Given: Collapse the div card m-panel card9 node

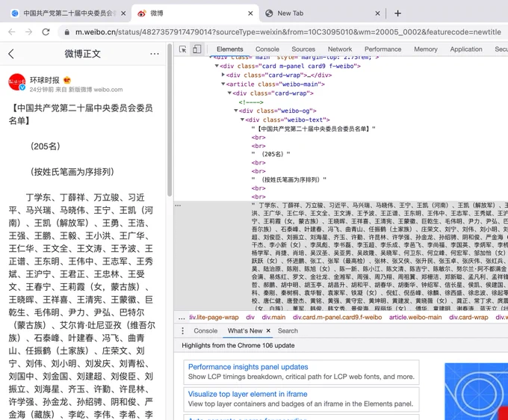Looking at the screenshot, I should coord(217,66).
